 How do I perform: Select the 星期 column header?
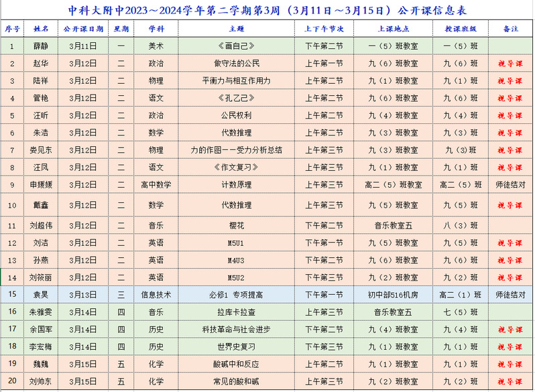[x=121, y=29]
